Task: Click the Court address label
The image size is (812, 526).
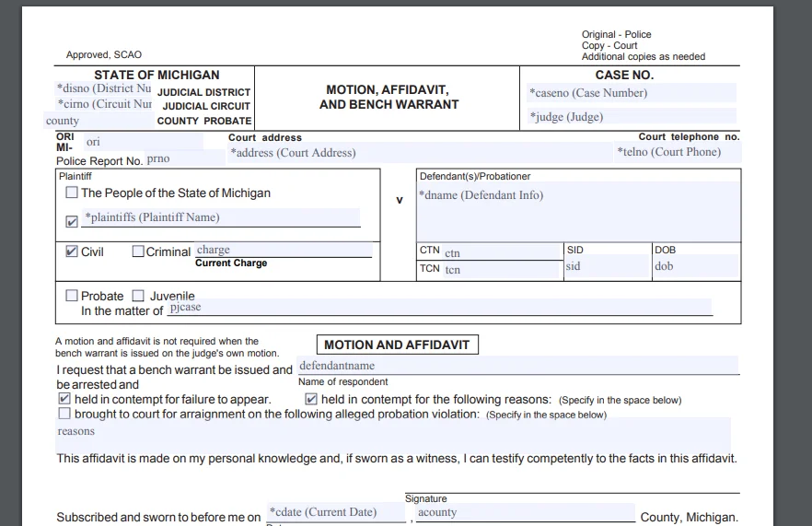Action: (264, 137)
